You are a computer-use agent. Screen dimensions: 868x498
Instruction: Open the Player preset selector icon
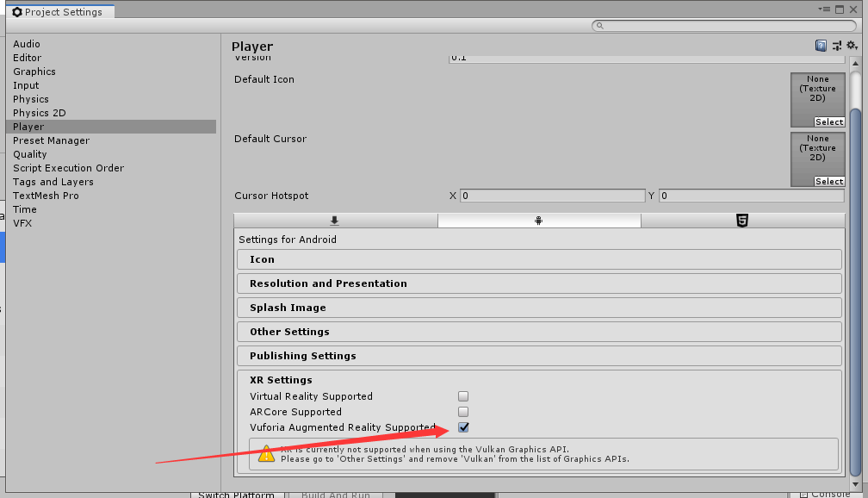click(837, 46)
